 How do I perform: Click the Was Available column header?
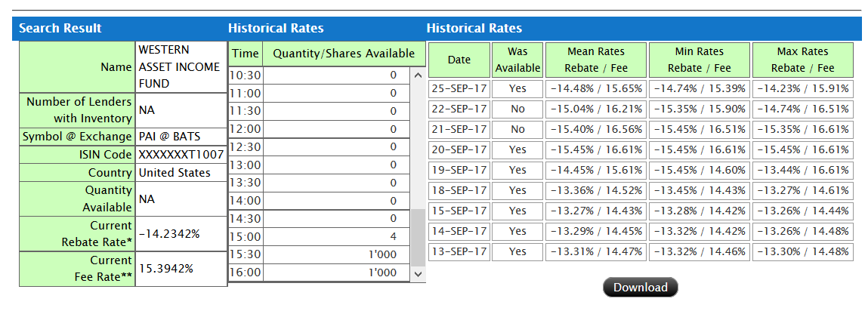pos(517,60)
